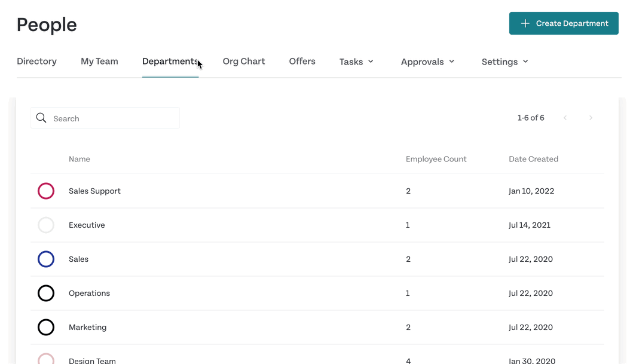Click the Marketing department circle icon
This screenshot has width=630, height=364.
pyautogui.click(x=46, y=328)
